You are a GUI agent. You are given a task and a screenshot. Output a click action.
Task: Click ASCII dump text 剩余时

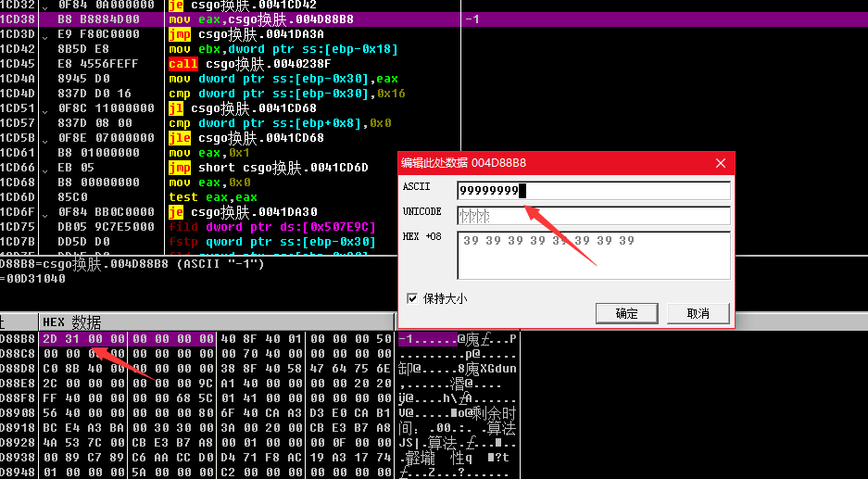[494, 413]
